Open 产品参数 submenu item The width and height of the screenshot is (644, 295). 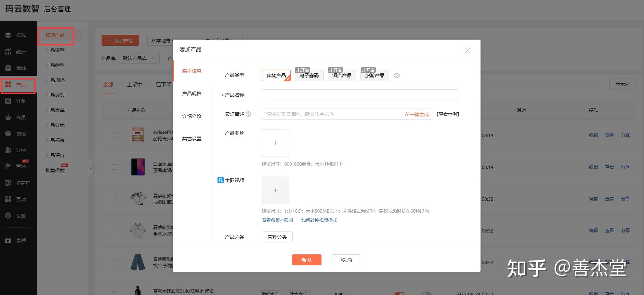pos(55,95)
